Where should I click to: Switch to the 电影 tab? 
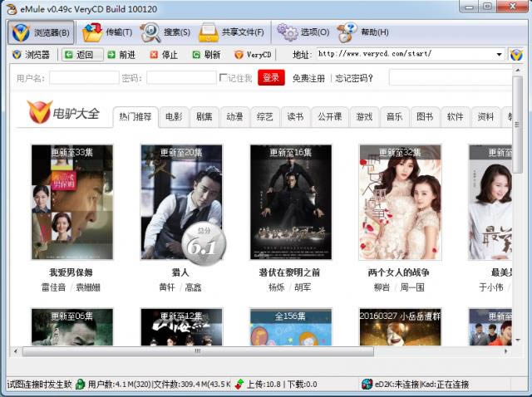(x=174, y=117)
